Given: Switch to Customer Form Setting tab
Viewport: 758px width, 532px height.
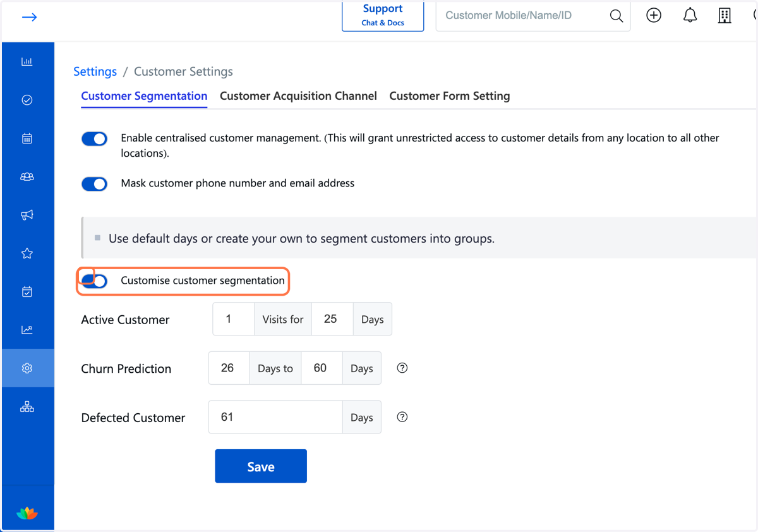Looking at the screenshot, I should point(450,96).
